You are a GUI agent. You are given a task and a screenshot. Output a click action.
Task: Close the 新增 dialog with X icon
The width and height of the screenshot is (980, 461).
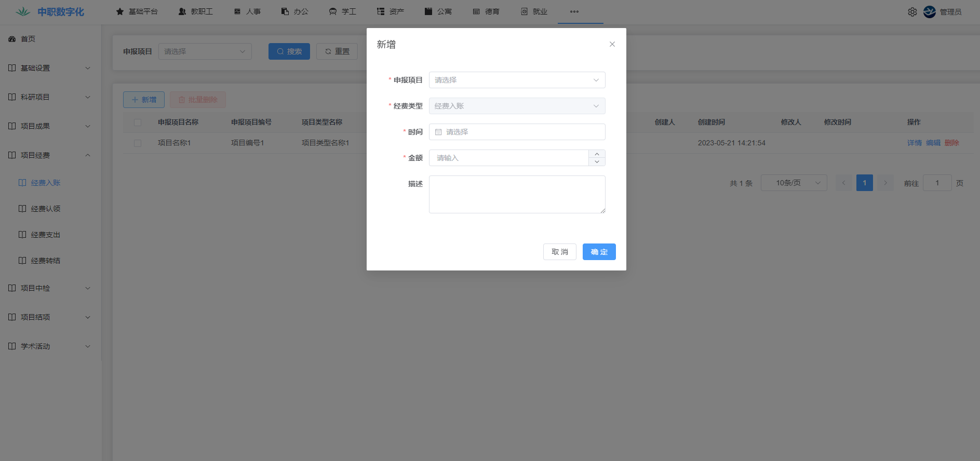tap(612, 44)
